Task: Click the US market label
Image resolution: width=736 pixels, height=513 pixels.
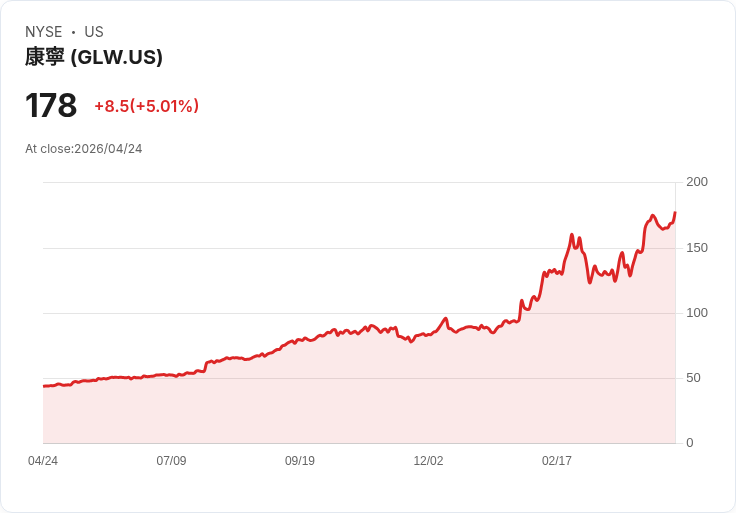Action: coord(94,32)
